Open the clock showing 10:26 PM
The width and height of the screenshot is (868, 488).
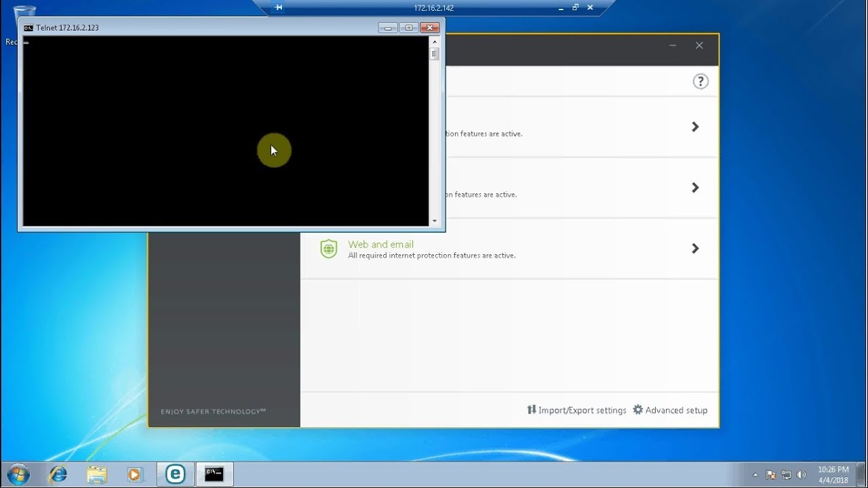(x=833, y=474)
